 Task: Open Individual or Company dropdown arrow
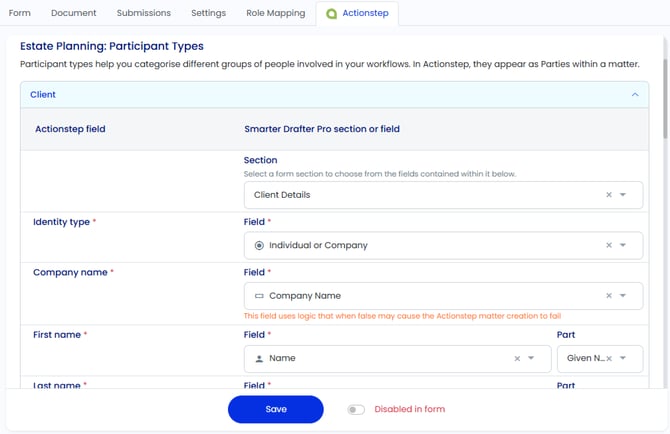click(623, 245)
